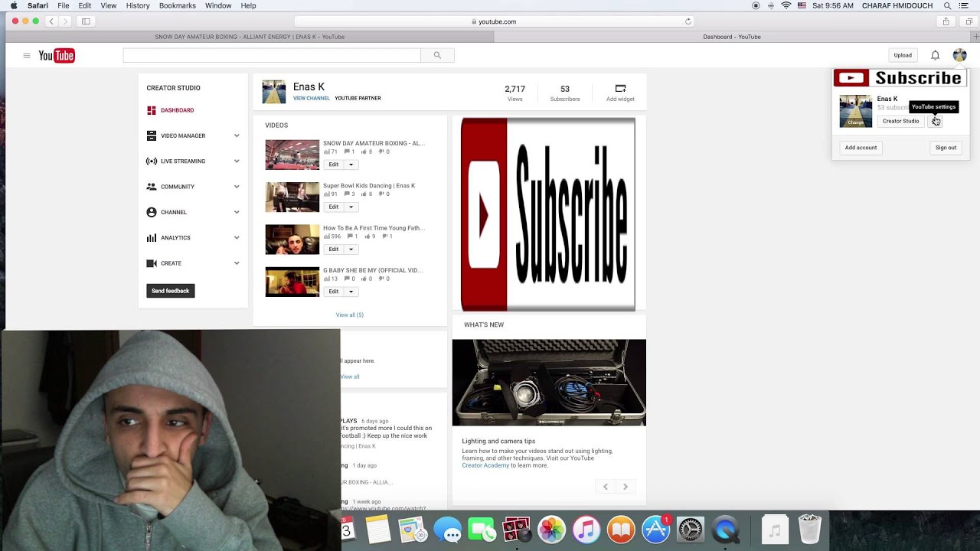This screenshot has height=551, width=980.
Task: Switch to the Dashboard - YouTube tab
Action: point(732,37)
